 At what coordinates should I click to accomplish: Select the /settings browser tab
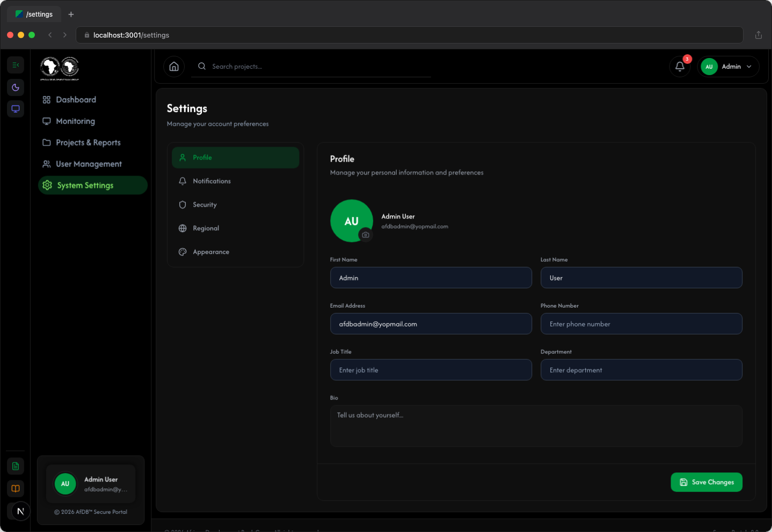tap(34, 14)
